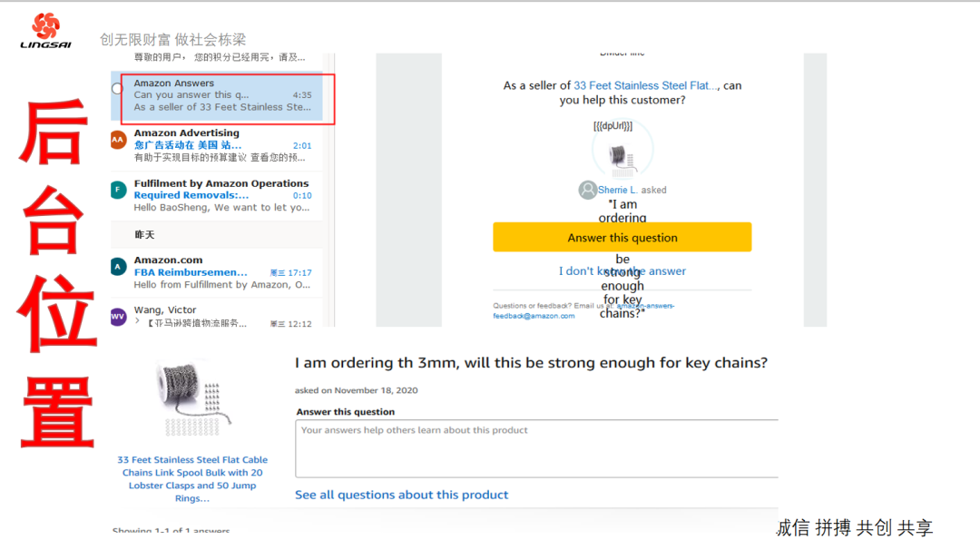Click the purple WV avatar for Wang, Victor
This screenshot has height=550, width=980.
click(x=118, y=316)
